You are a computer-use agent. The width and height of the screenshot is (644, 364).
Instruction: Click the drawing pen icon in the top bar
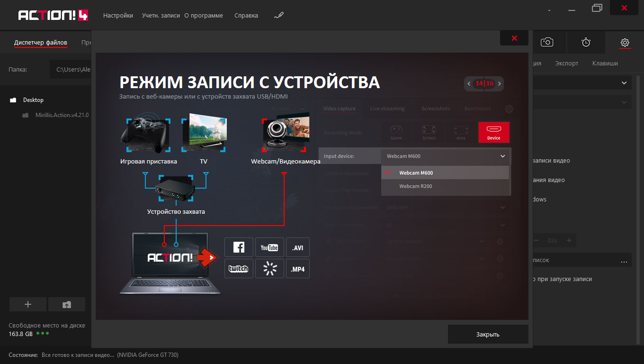click(x=278, y=16)
